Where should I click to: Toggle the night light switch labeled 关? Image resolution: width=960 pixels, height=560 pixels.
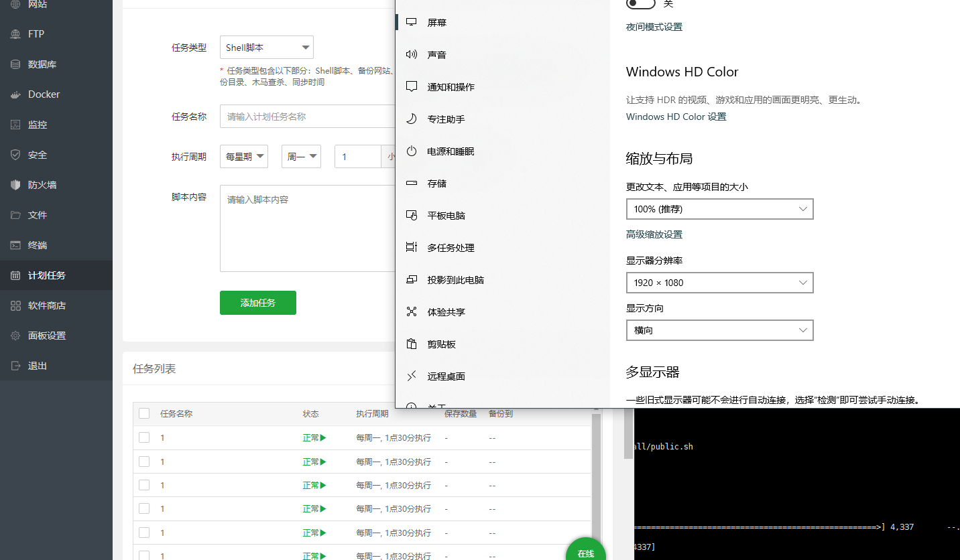640,3
